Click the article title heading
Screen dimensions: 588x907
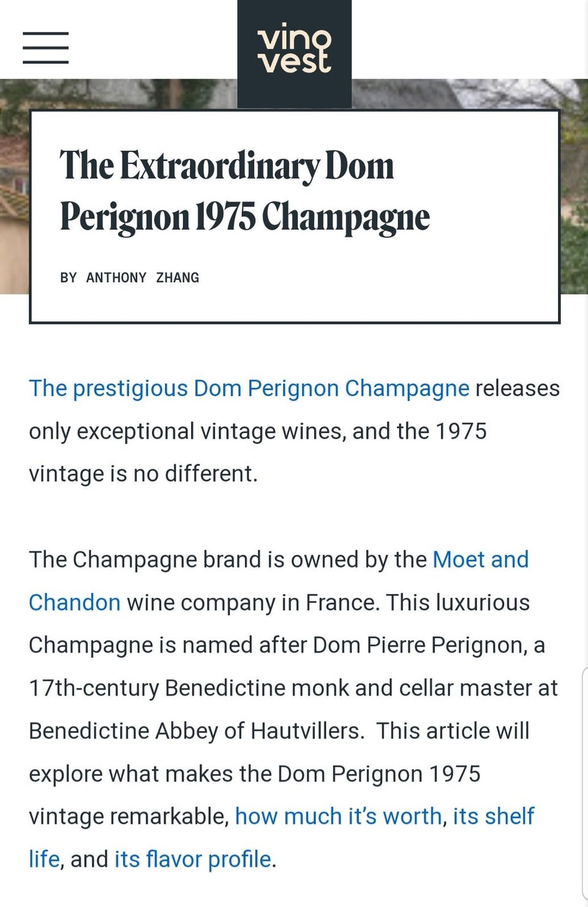point(244,190)
